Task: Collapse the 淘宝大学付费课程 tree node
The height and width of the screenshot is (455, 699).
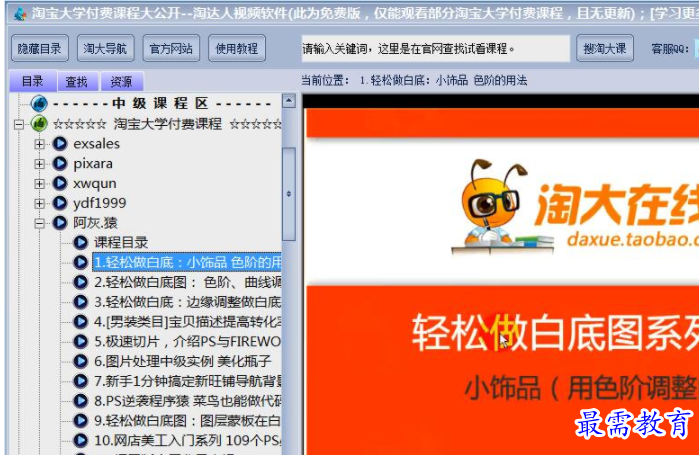Action: (19, 124)
